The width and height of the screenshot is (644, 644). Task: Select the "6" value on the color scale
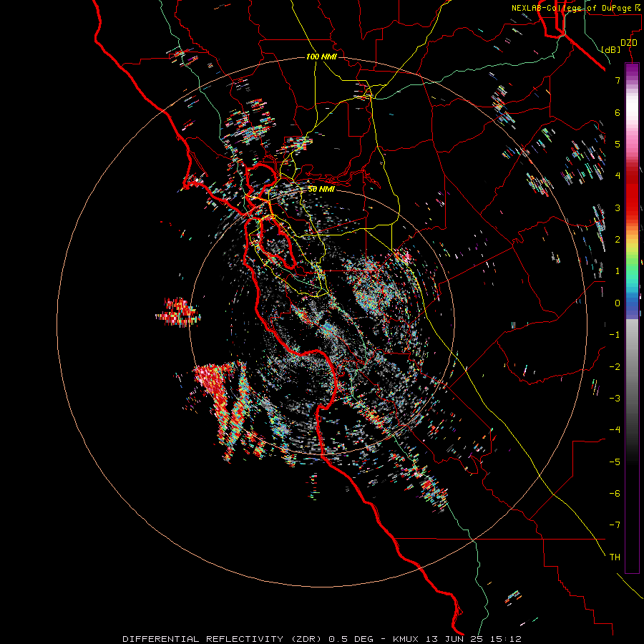pyautogui.click(x=618, y=112)
